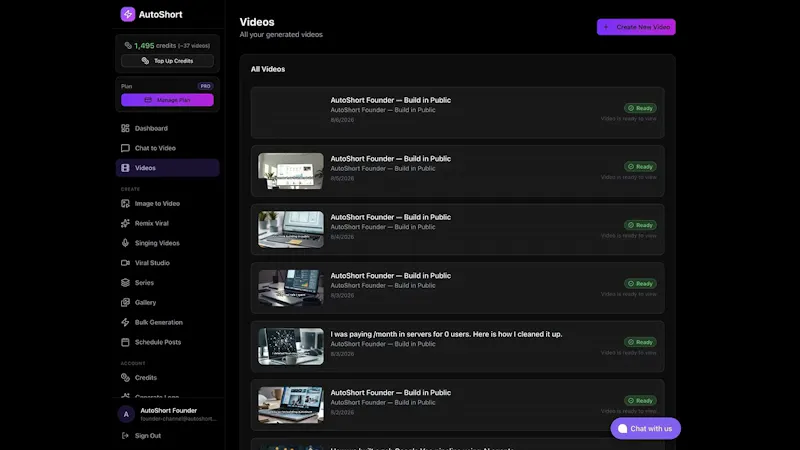Open Chat to Video via its icon
Viewport: 800px width, 450px height.
125,148
